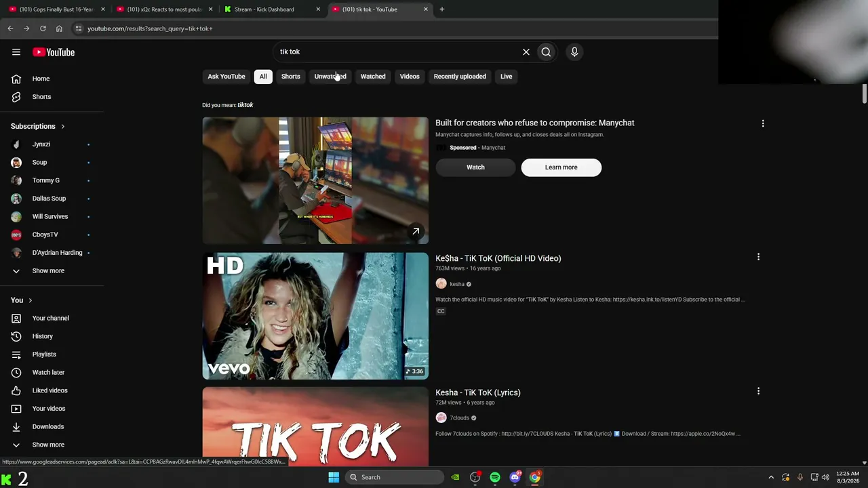Open the Windows Start menu
This screenshot has width=868, height=488.
click(334, 477)
